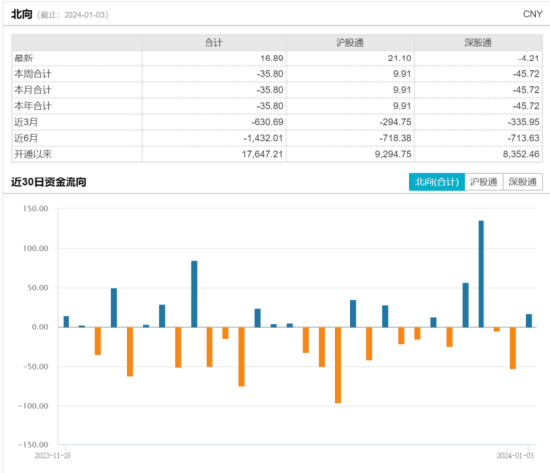Click the 17,647.21 cell value
550x473 pixels.
(262, 154)
